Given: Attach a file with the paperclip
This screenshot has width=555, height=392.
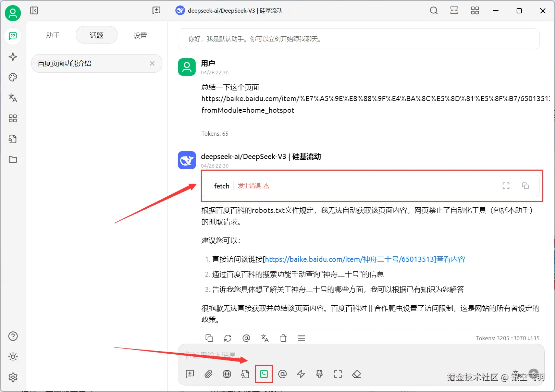Looking at the screenshot, I should [208, 374].
